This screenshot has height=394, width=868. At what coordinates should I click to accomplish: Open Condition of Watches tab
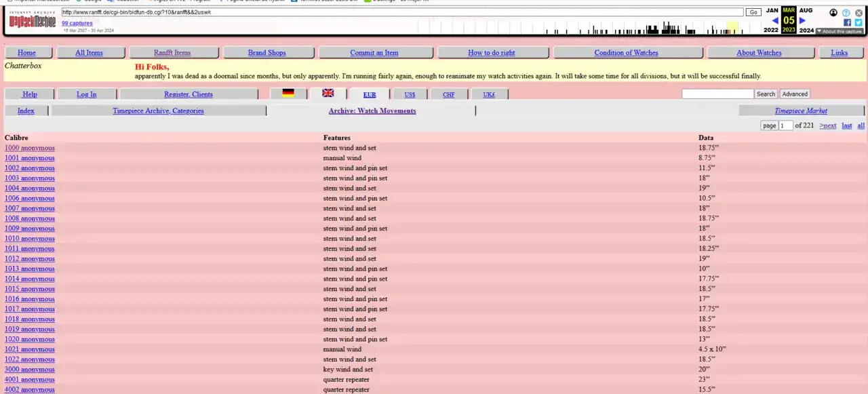coord(627,53)
